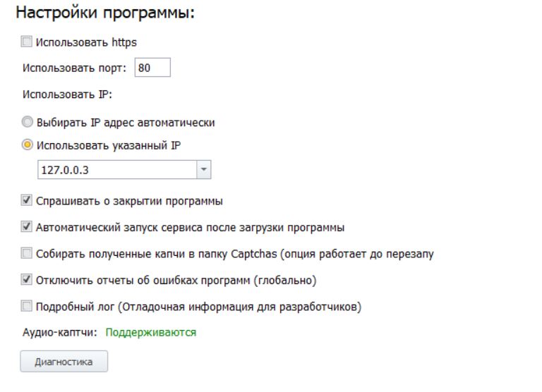Click the port number input field
542x392 pixels.
pos(152,68)
